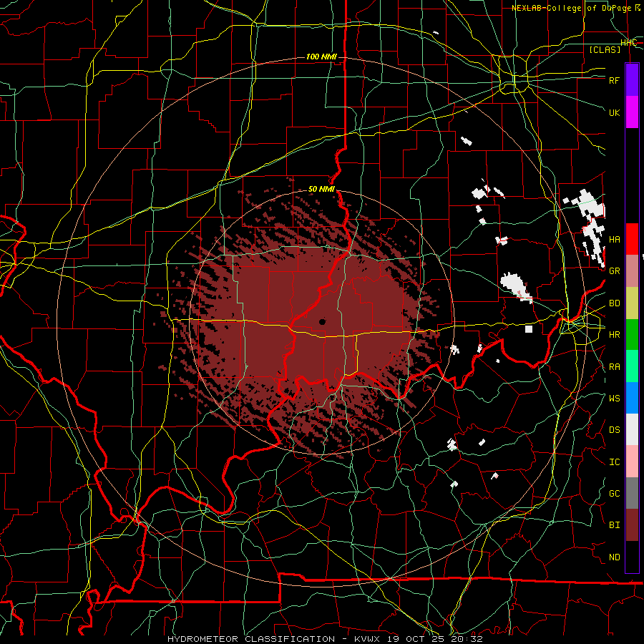Screen dimensions: 644x644
Task: Click the HYDROMETEOR CLASSIFICATION title text
Action: pyautogui.click(x=251, y=639)
